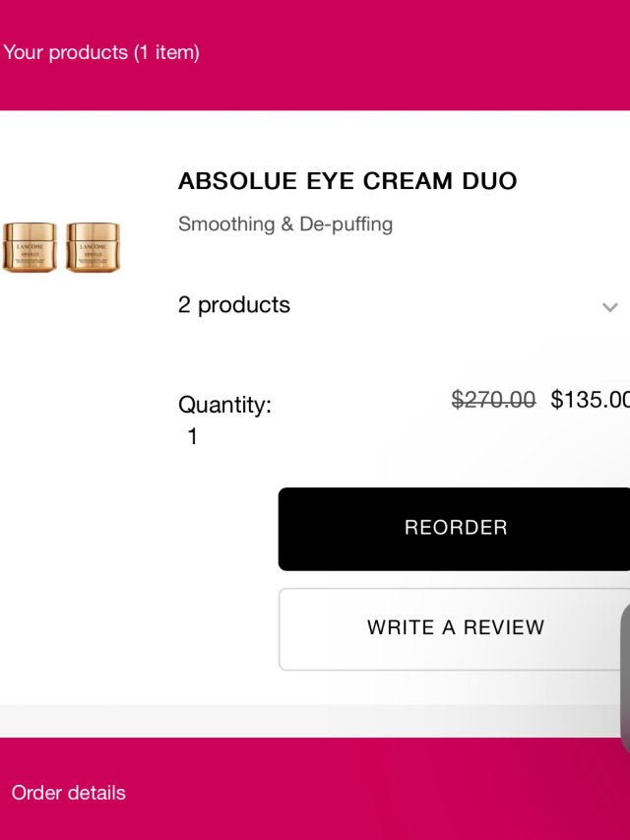Select the 'Your products (1 item)' header

tap(101, 52)
